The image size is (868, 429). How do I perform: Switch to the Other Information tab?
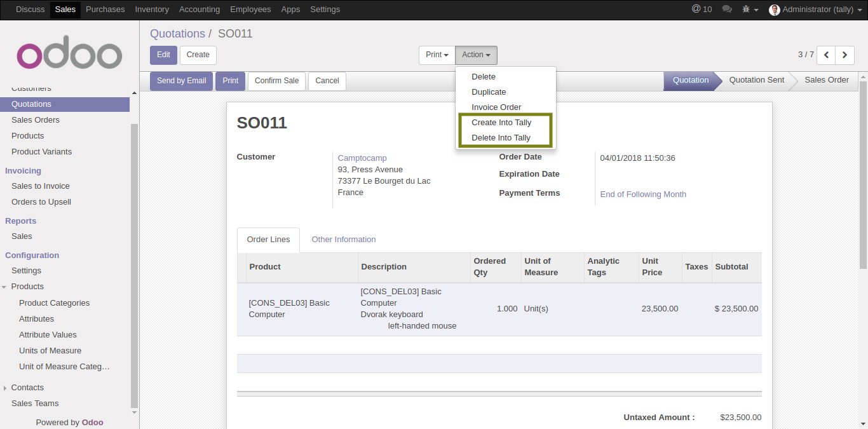pyautogui.click(x=344, y=240)
